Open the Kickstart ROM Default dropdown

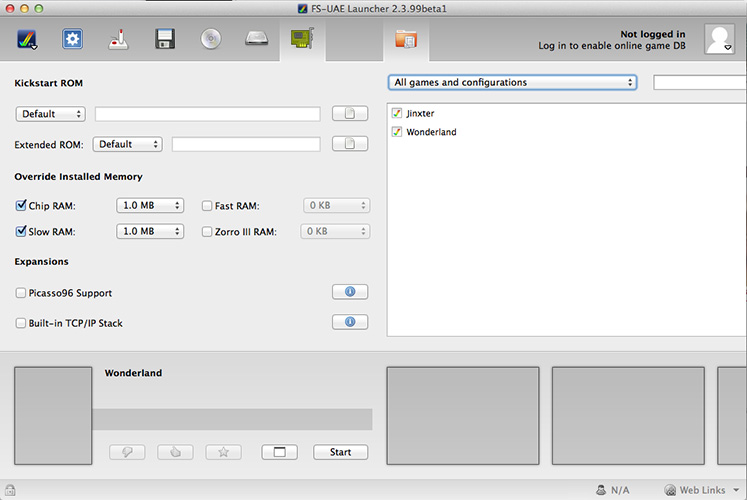(x=51, y=114)
